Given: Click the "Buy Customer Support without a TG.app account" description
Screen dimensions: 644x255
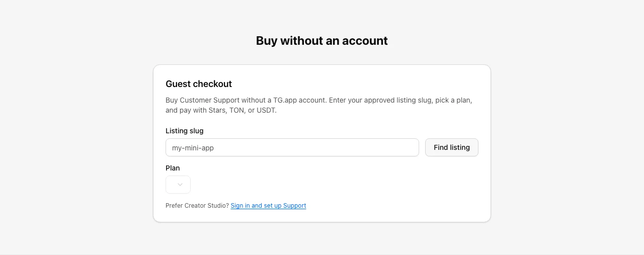Looking at the screenshot, I should pyautogui.click(x=319, y=105).
